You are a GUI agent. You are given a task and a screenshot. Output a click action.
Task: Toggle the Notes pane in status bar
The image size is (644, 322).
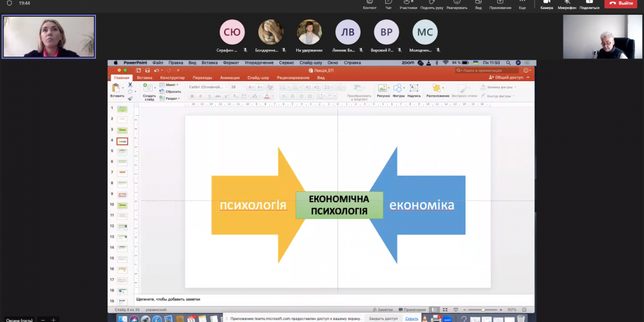(x=383, y=310)
